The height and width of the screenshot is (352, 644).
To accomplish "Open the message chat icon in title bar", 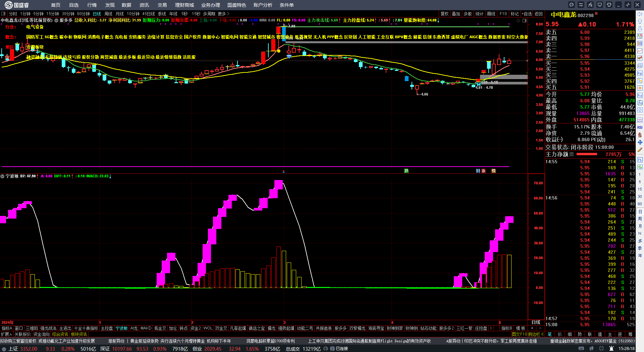I will click(x=572, y=5).
